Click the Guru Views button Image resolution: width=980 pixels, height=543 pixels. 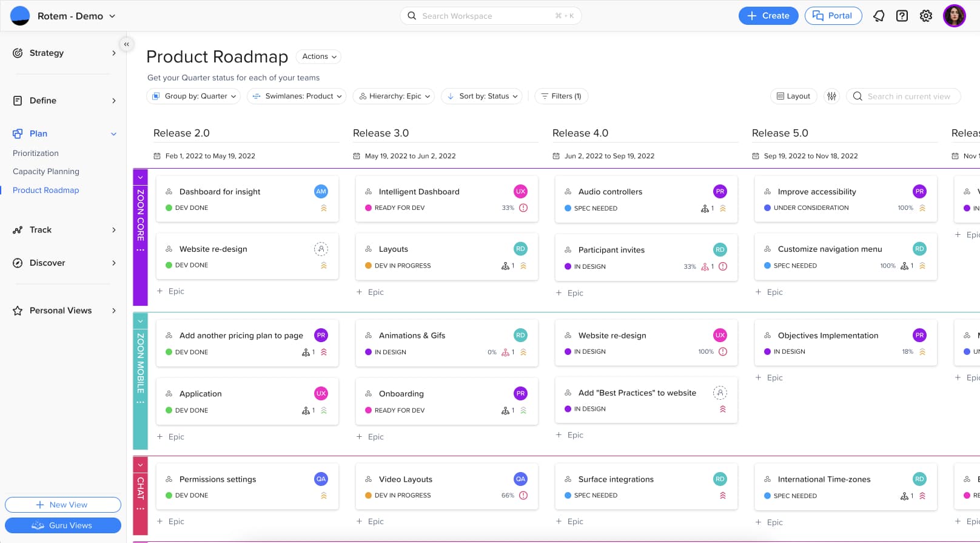[63, 525]
